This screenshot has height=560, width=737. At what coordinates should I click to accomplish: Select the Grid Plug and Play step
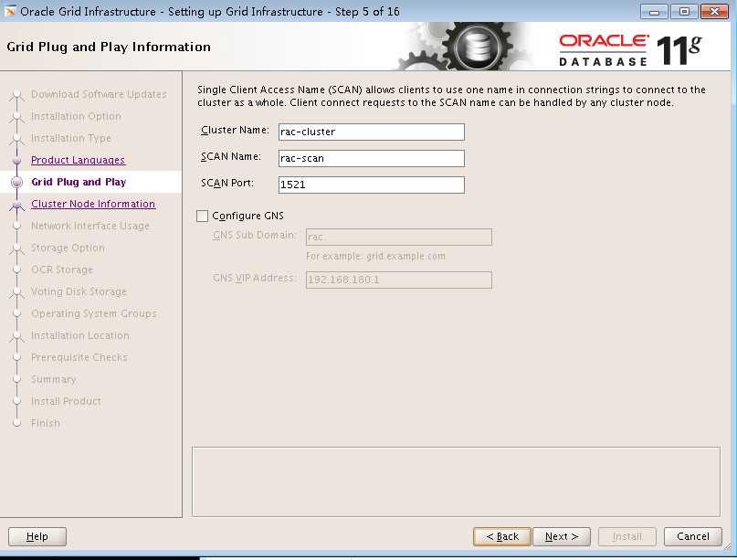point(79,182)
